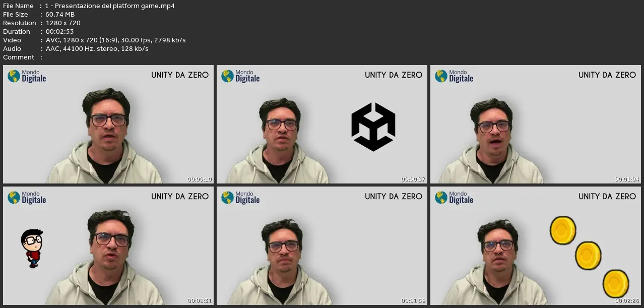Click the Unity cube logo in the second thumbnail

click(x=373, y=127)
